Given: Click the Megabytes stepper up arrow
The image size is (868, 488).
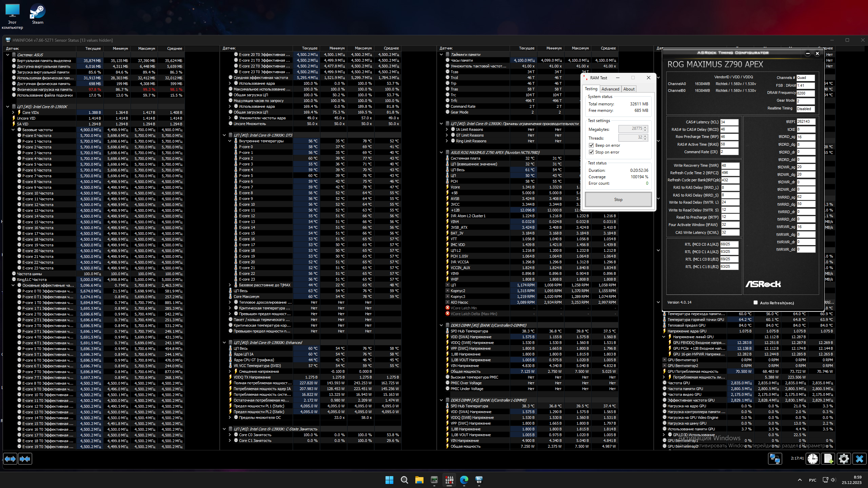Looking at the screenshot, I should click(645, 127).
